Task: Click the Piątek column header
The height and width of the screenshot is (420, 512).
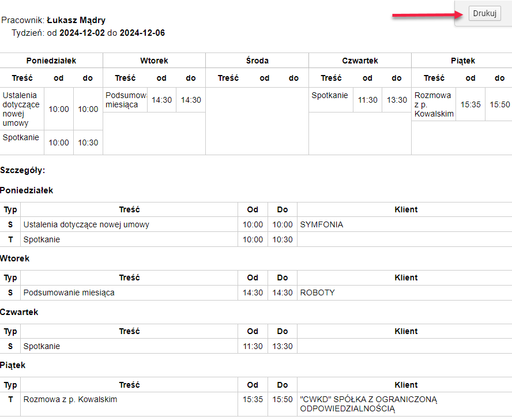Action: point(462,61)
